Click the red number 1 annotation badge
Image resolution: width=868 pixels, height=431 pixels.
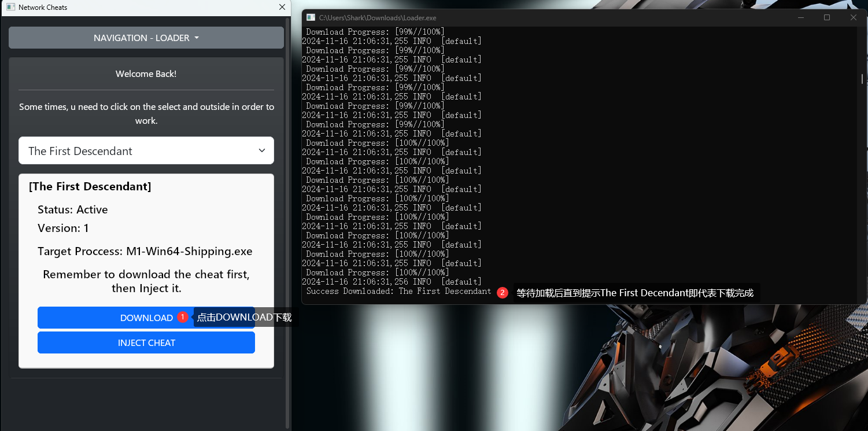(x=183, y=317)
